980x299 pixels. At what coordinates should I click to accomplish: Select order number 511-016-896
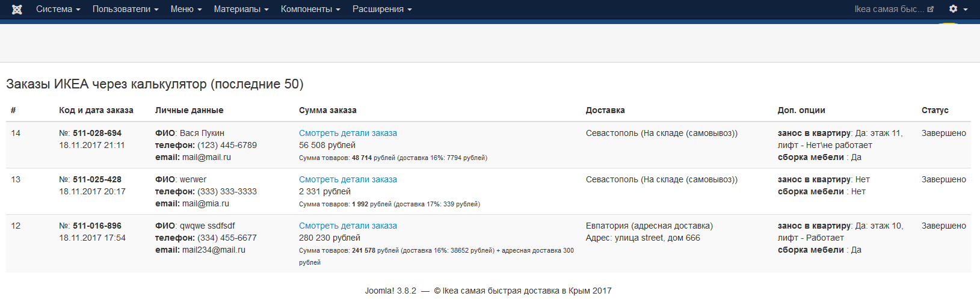coord(97,226)
